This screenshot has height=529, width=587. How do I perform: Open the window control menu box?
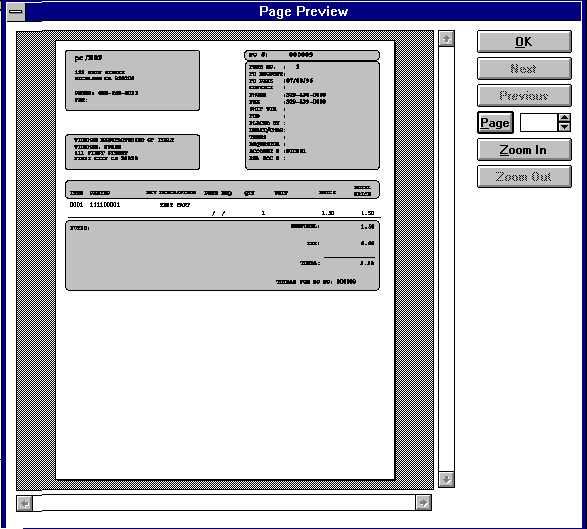tap(16, 12)
